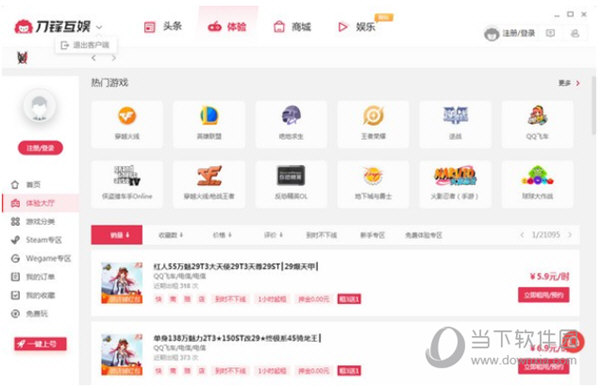Open the QQ飞车 game card
This screenshot has width=600, height=388.
[537, 124]
